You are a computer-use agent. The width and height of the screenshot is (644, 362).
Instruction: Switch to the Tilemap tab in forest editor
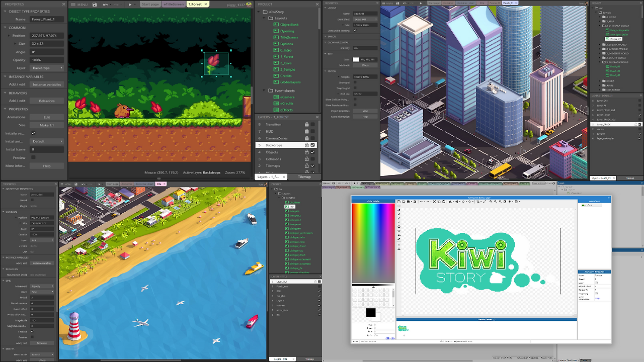304,177
